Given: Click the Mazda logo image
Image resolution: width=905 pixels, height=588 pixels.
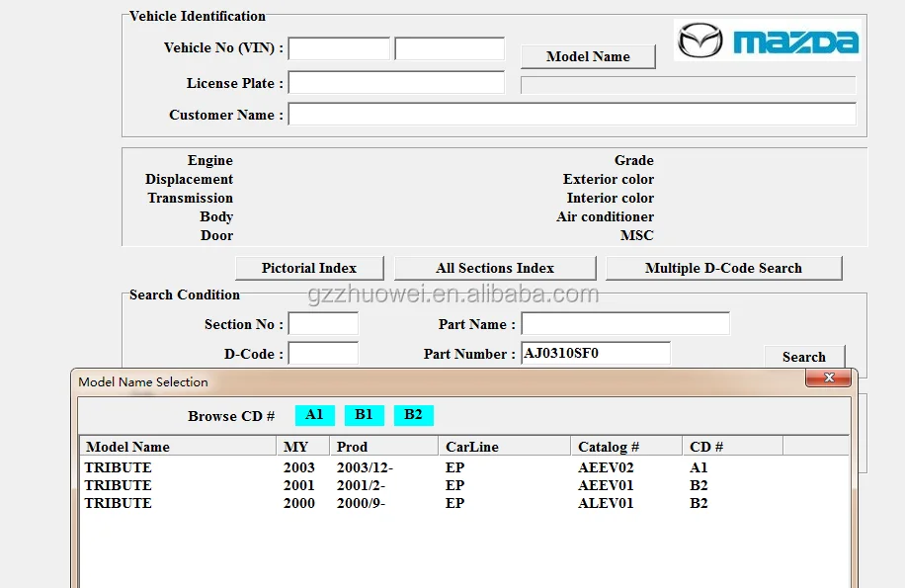Looking at the screenshot, I should pyautogui.click(x=768, y=41).
